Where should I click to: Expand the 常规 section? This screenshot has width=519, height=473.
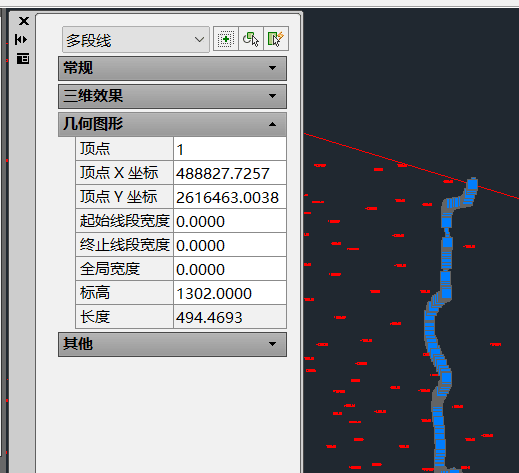click(172, 68)
